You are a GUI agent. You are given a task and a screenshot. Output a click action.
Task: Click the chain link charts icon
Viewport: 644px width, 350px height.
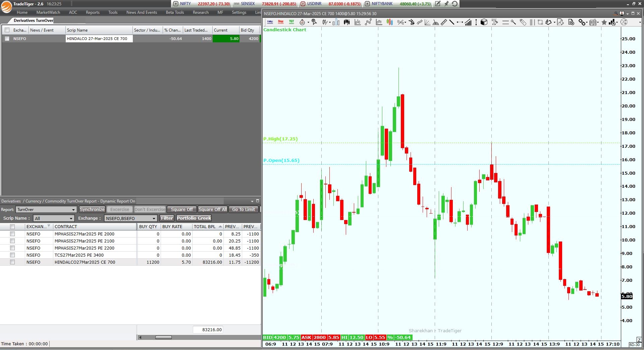pos(582,22)
